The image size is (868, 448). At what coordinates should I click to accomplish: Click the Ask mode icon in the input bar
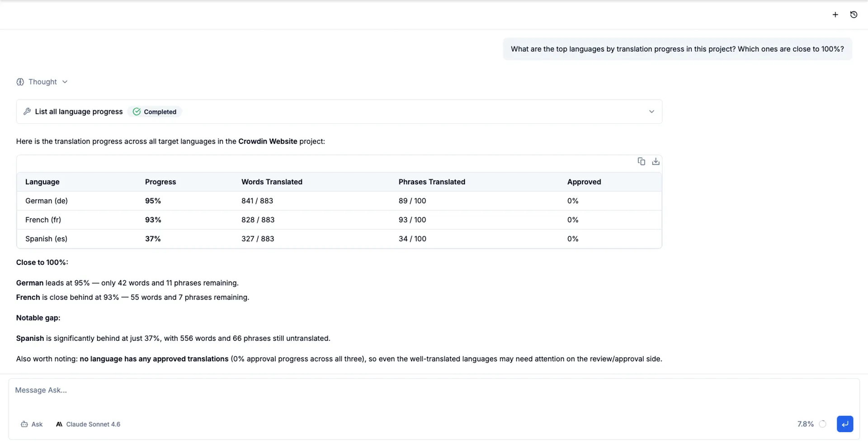24,424
